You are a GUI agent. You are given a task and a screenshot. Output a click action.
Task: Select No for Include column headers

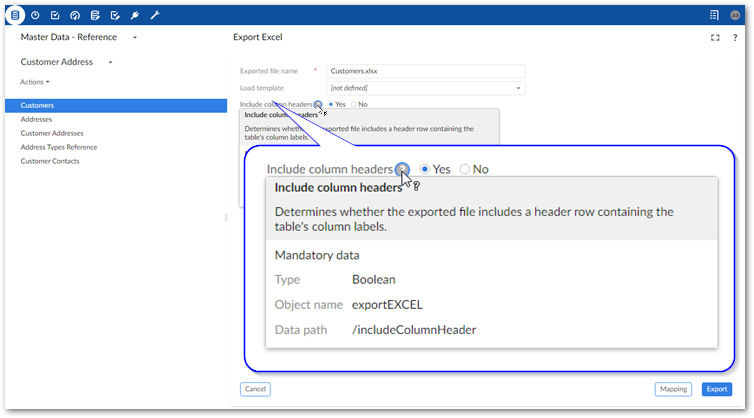click(354, 104)
